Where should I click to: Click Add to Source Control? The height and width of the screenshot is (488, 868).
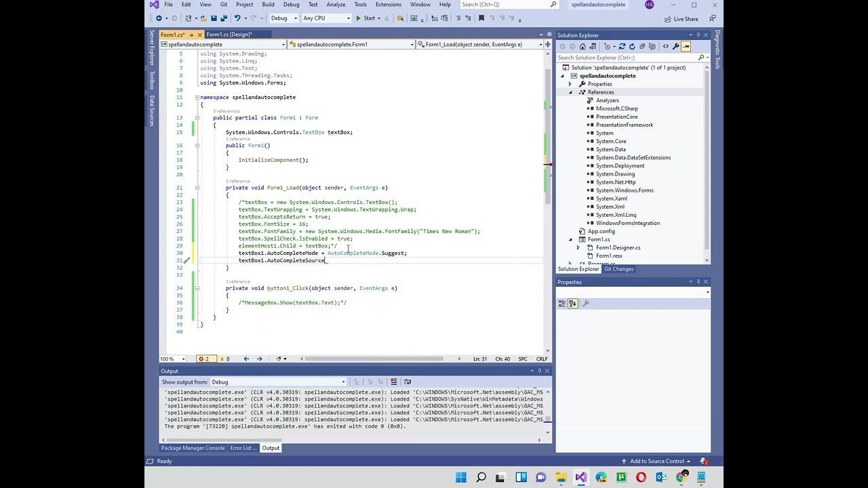tap(656, 461)
